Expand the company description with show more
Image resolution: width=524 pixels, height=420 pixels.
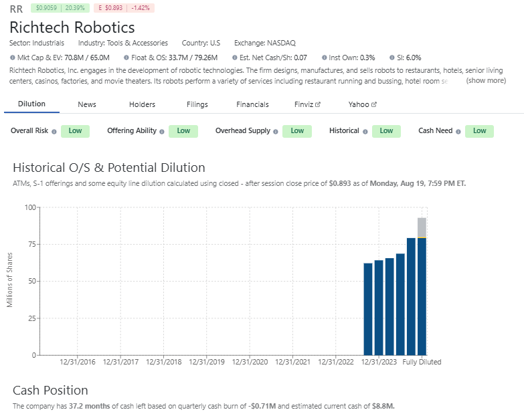[x=486, y=81]
